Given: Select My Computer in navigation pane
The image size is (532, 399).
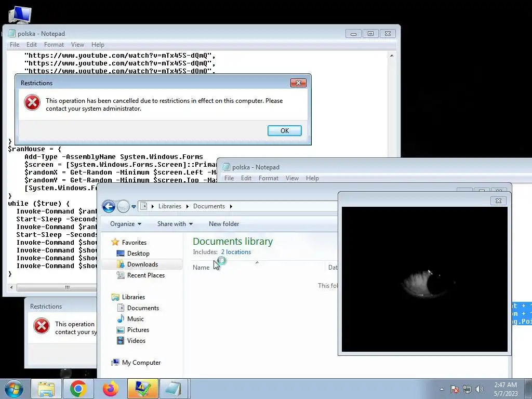Looking at the screenshot, I should [x=141, y=362].
